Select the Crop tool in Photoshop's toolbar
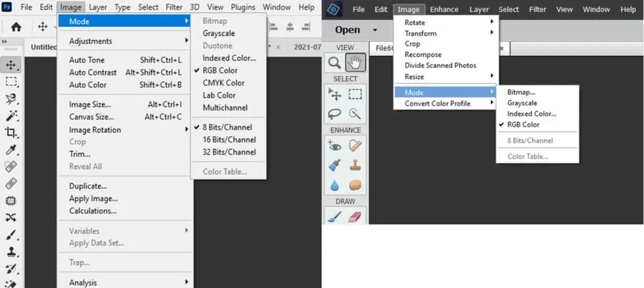The image size is (644, 288). point(11,133)
